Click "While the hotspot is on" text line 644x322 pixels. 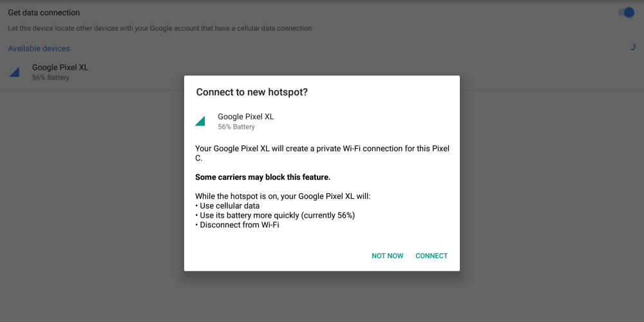(x=283, y=196)
